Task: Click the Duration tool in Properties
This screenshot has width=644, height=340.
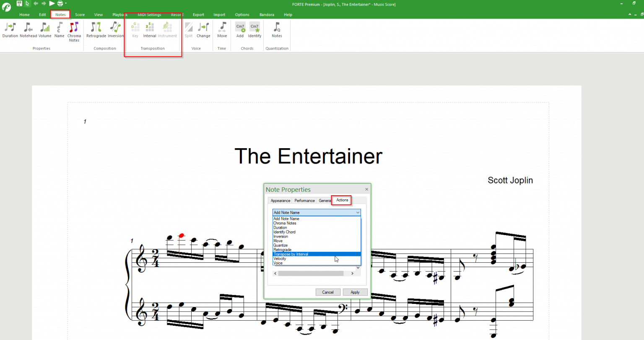Action: tap(10, 30)
